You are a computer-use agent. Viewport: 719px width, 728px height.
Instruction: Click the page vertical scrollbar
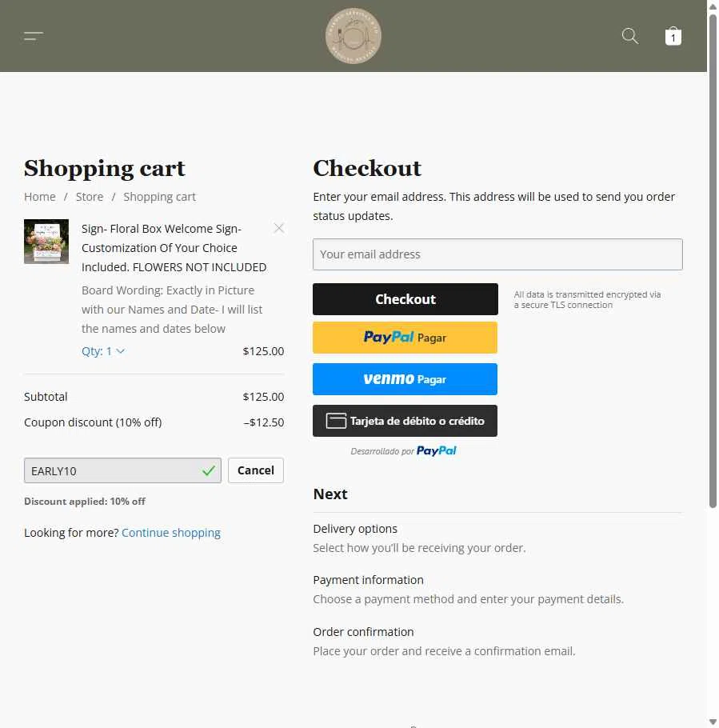[x=713, y=260]
